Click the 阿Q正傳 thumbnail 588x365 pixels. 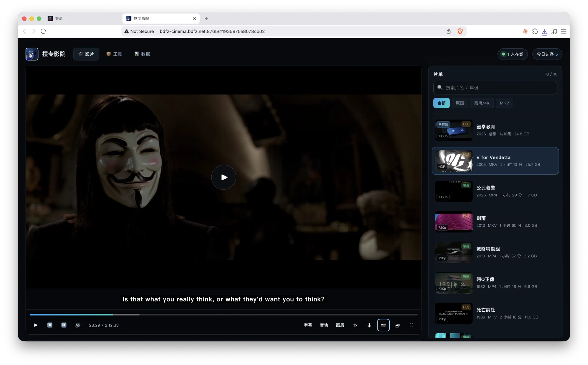[454, 283]
